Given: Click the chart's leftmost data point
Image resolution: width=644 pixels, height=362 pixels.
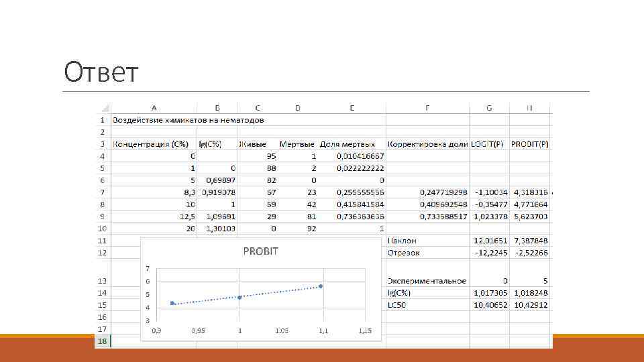Looking at the screenshot, I should coord(172,303).
